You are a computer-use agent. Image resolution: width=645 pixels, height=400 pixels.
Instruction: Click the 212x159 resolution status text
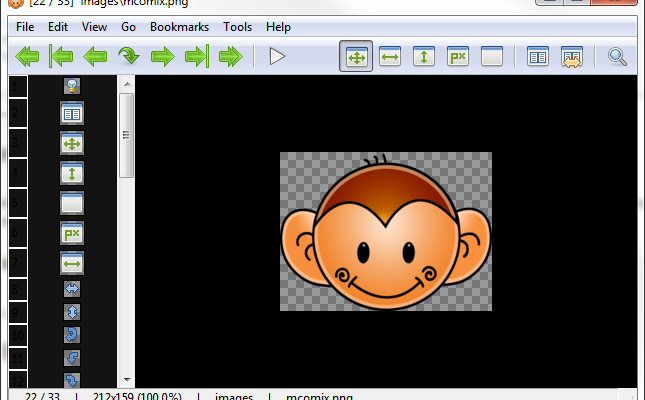(137, 397)
